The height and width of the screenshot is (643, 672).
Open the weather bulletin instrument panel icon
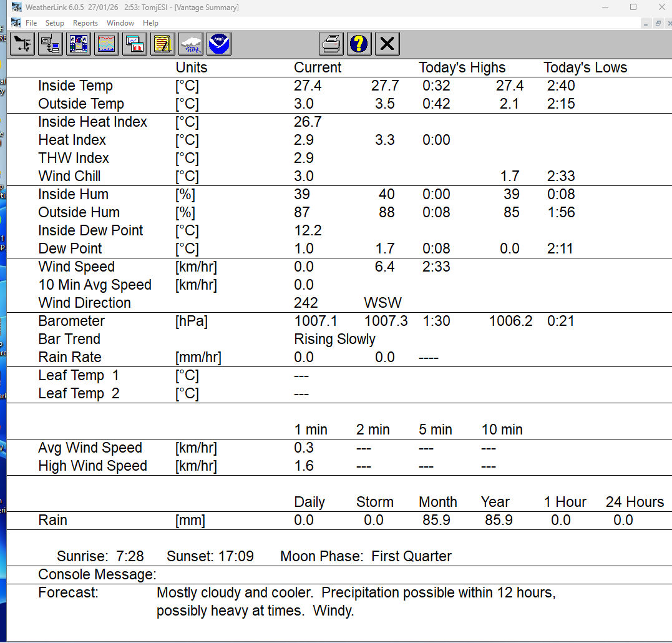(x=79, y=44)
